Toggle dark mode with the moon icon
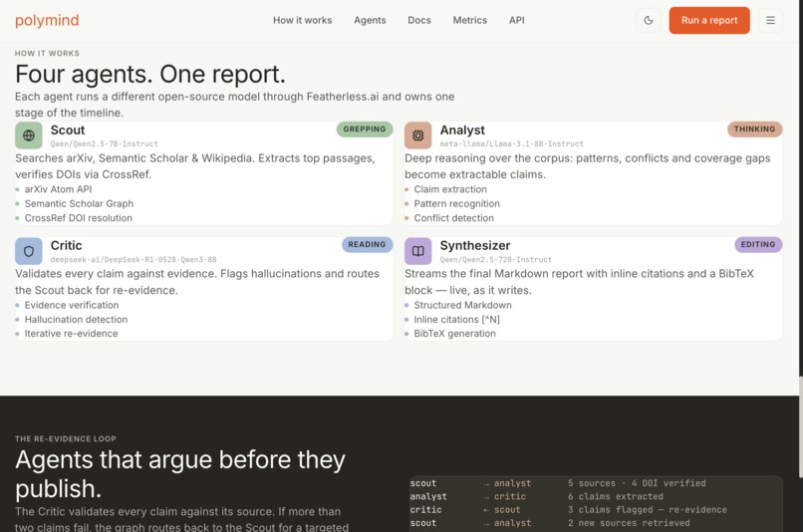Screen dimensions: 803x532 [649, 21]
